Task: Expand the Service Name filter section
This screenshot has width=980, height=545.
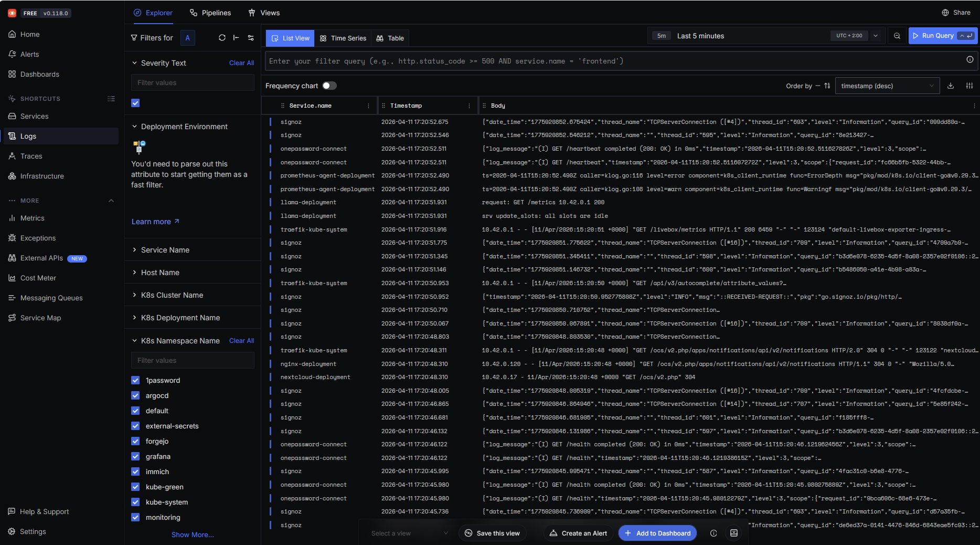Action: [x=165, y=250]
